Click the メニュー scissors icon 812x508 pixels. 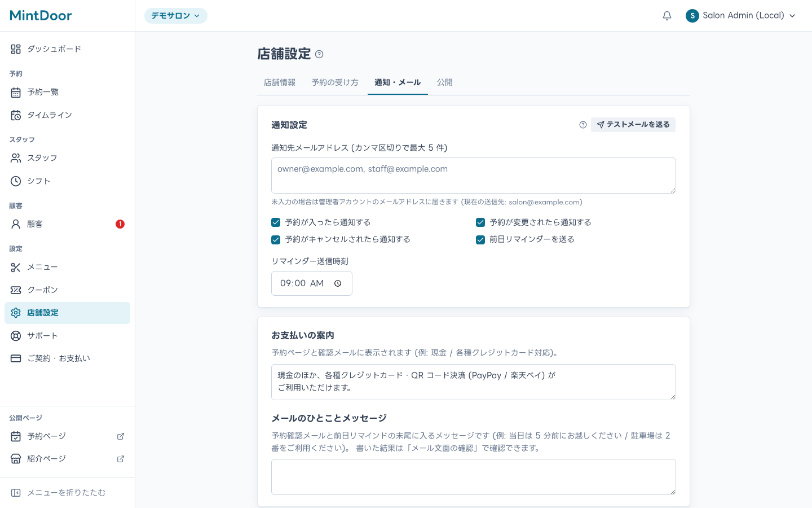tap(16, 267)
